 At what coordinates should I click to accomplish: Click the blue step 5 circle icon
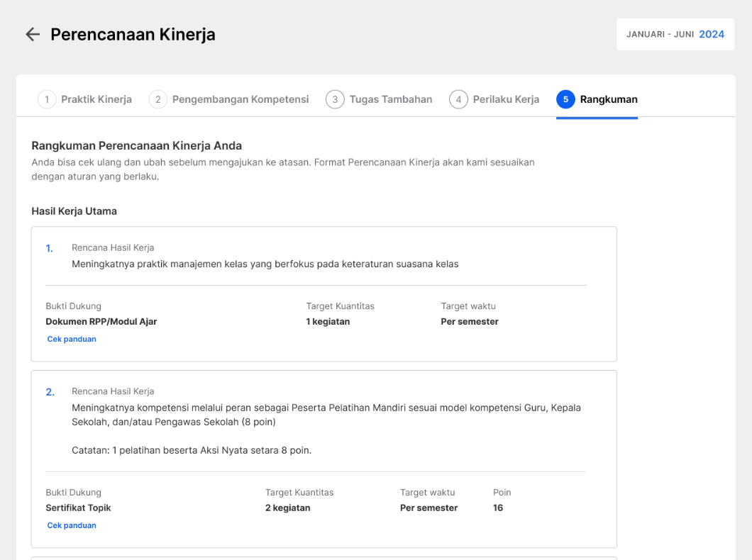566,99
